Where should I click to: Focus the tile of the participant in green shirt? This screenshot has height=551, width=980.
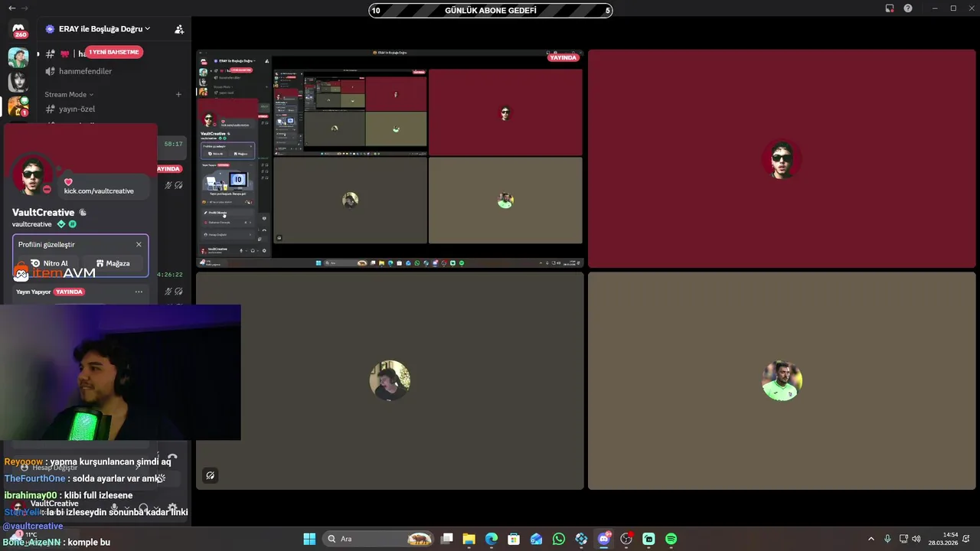[782, 381]
